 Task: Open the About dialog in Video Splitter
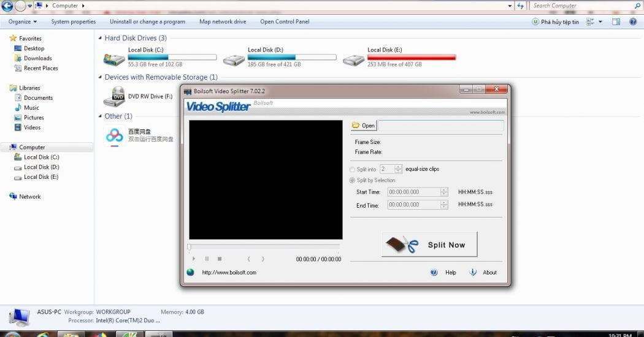(489, 273)
